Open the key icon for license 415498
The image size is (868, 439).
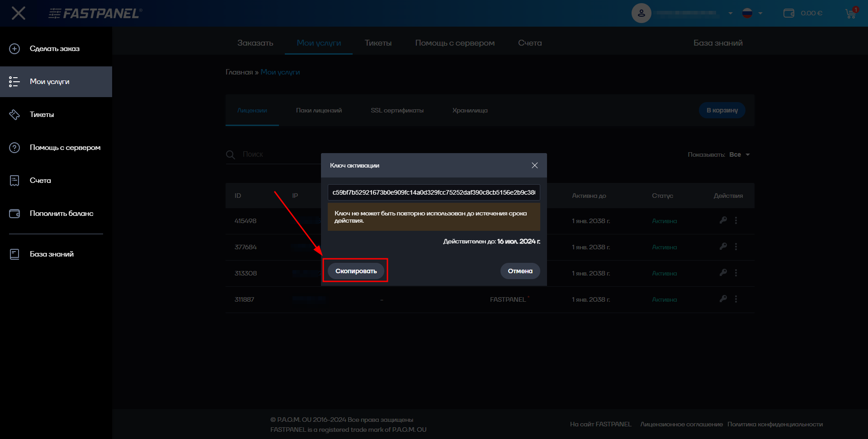tap(723, 220)
